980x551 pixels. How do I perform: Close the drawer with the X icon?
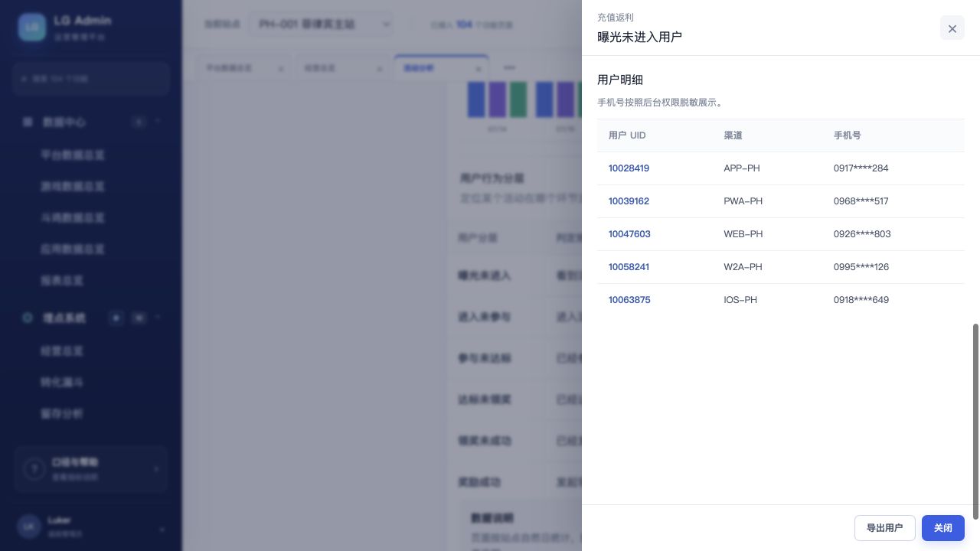click(x=952, y=28)
